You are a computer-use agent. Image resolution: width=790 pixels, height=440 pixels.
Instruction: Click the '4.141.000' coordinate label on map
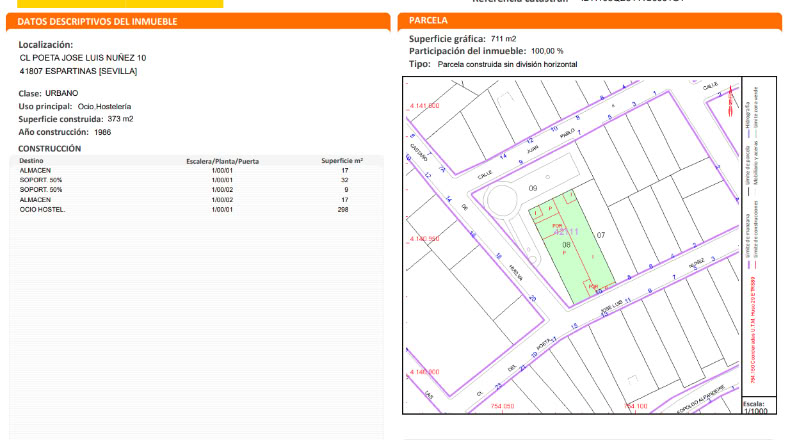pyautogui.click(x=424, y=106)
